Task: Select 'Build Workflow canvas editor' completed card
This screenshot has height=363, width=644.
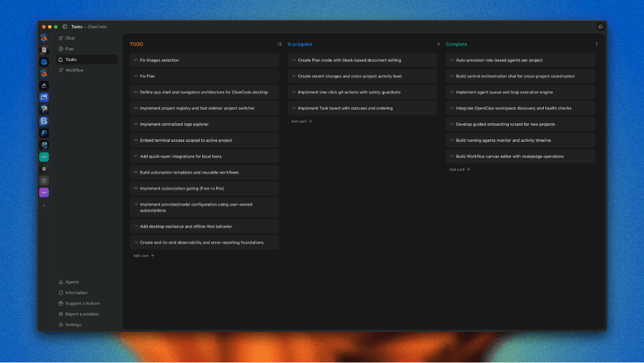Action: coord(520,156)
